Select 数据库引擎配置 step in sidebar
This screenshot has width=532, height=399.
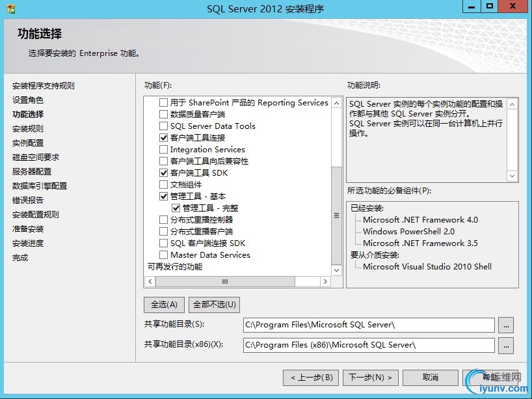[x=40, y=186]
